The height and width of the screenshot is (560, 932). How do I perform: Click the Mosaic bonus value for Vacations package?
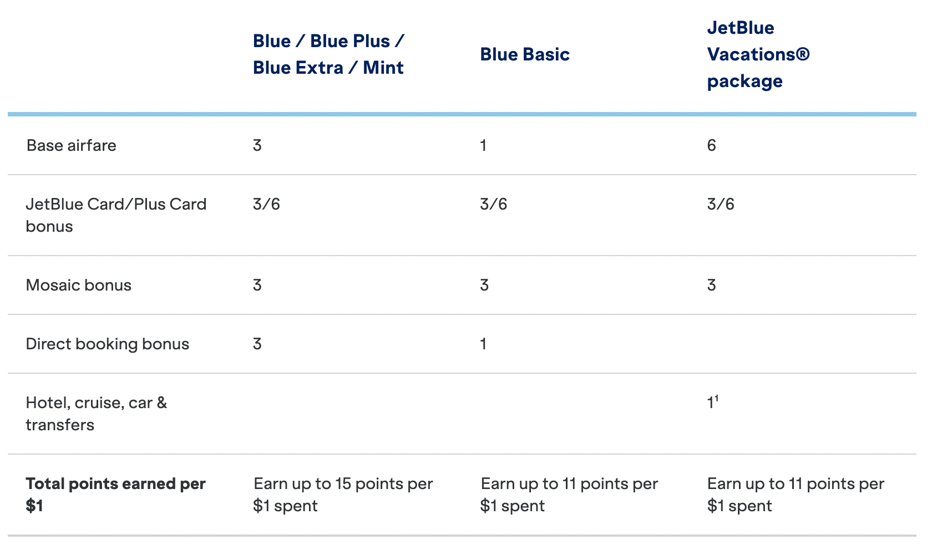pos(711,285)
